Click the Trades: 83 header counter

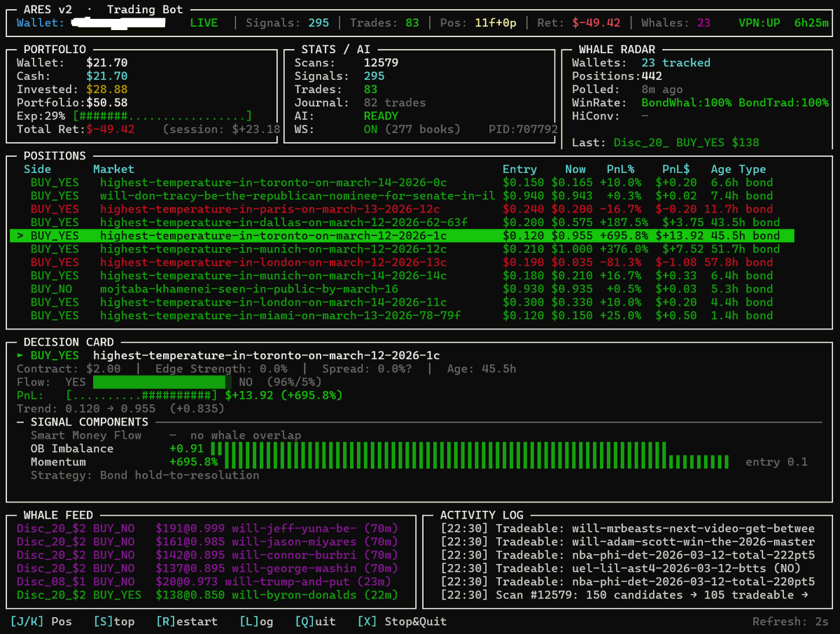click(x=384, y=22)
